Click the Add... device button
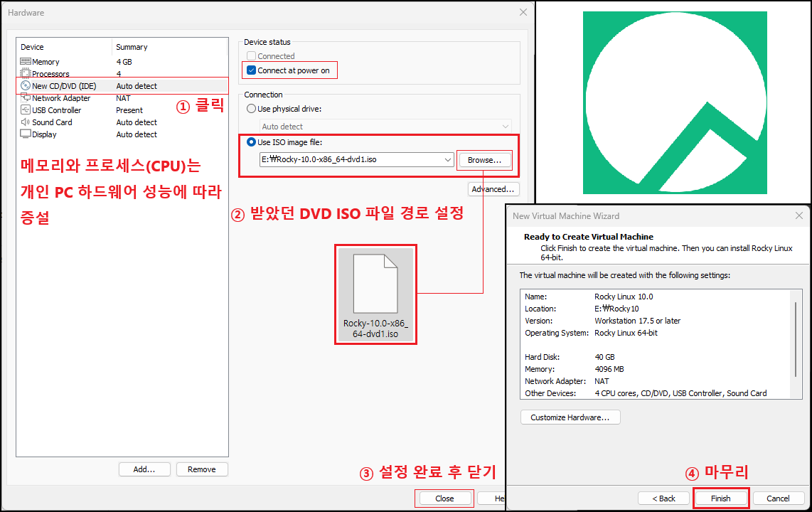Viewport: 812px width, 512px height. click(144, 469)
